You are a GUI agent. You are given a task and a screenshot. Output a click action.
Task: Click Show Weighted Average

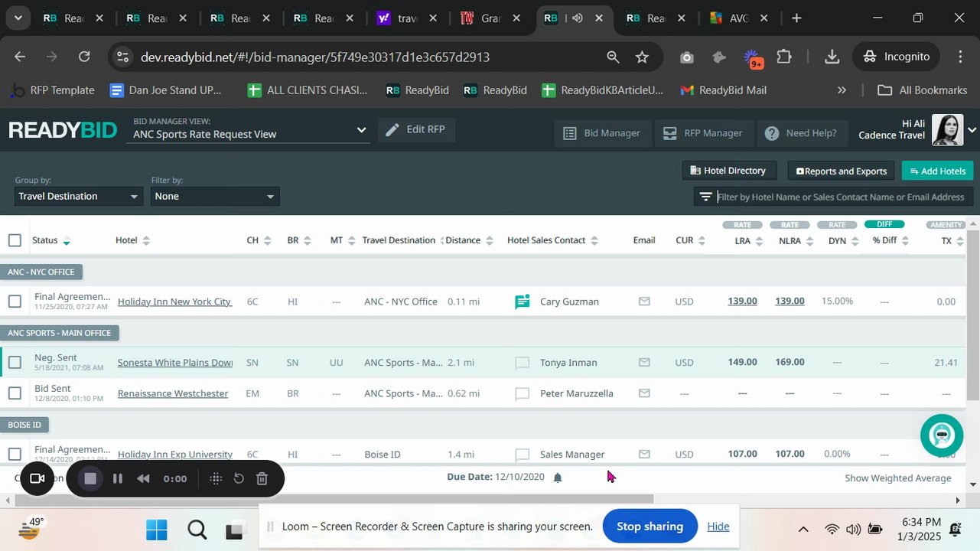click(898, 478)
